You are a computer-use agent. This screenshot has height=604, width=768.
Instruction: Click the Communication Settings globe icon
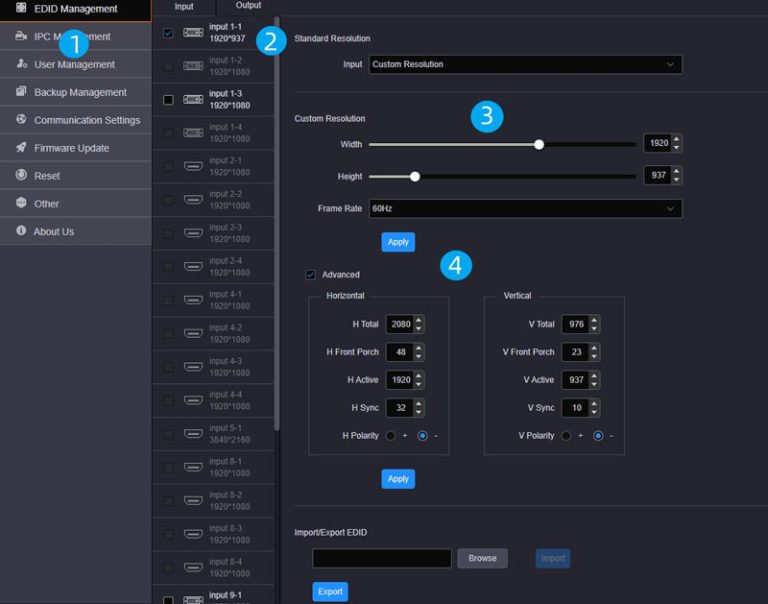click(x=21, y=120)
